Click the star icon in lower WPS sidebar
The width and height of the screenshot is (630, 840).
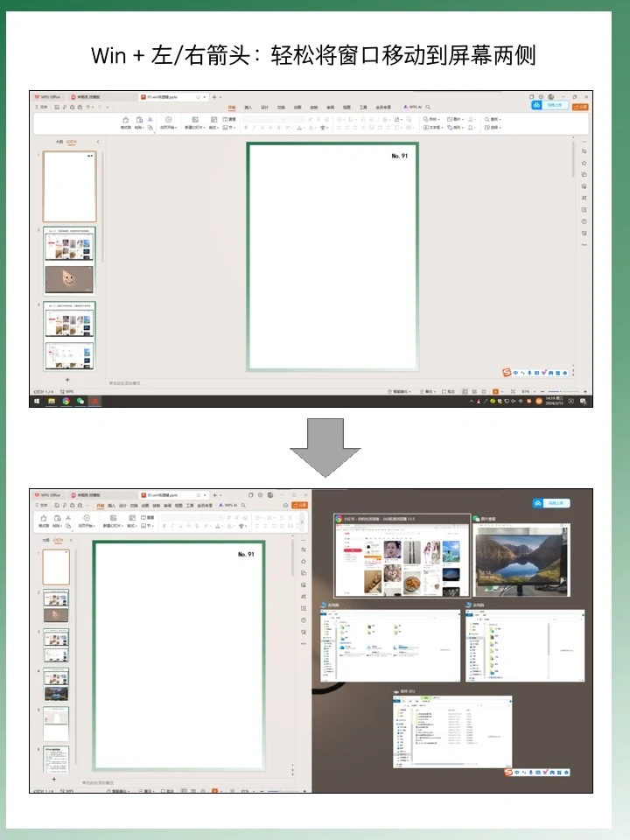pyautogui.click(x=304, y=562)
